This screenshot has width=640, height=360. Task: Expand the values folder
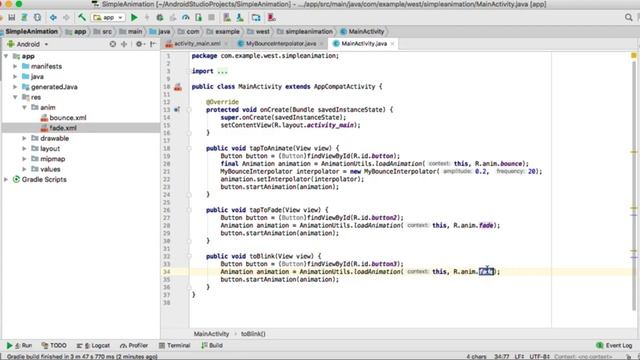24,169
